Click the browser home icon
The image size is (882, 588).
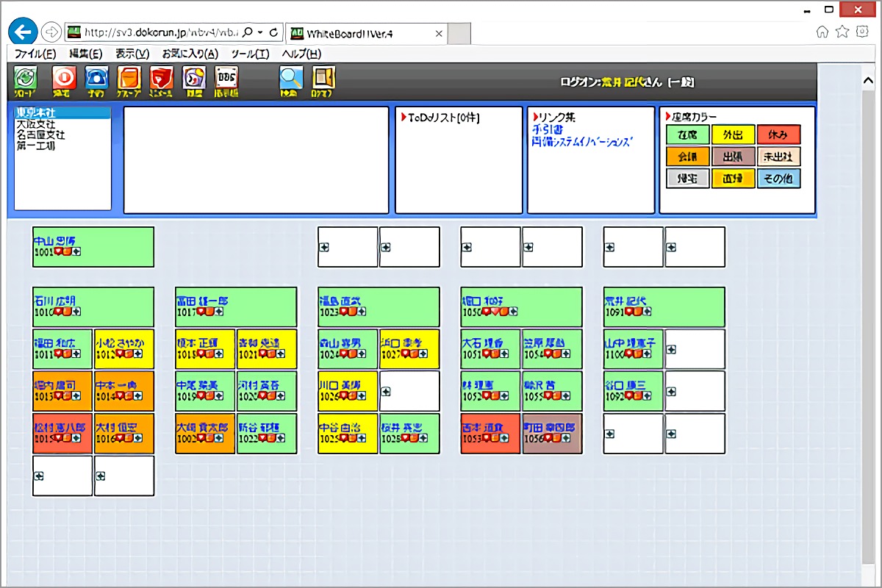(x=822, y=32)
